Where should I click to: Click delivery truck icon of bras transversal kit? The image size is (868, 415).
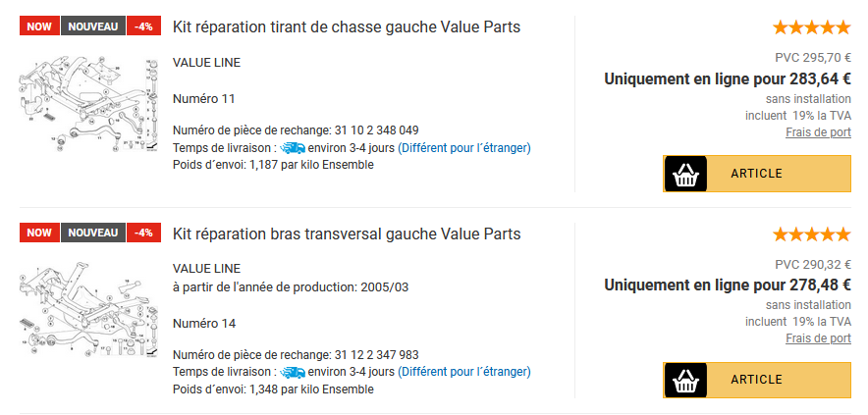pyautogui.click(x=293, y=371)
